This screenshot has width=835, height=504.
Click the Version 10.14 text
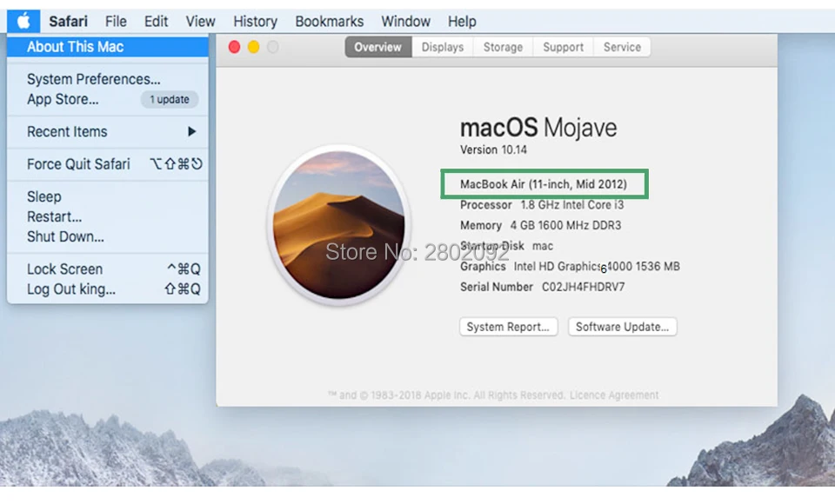point(493,149)
